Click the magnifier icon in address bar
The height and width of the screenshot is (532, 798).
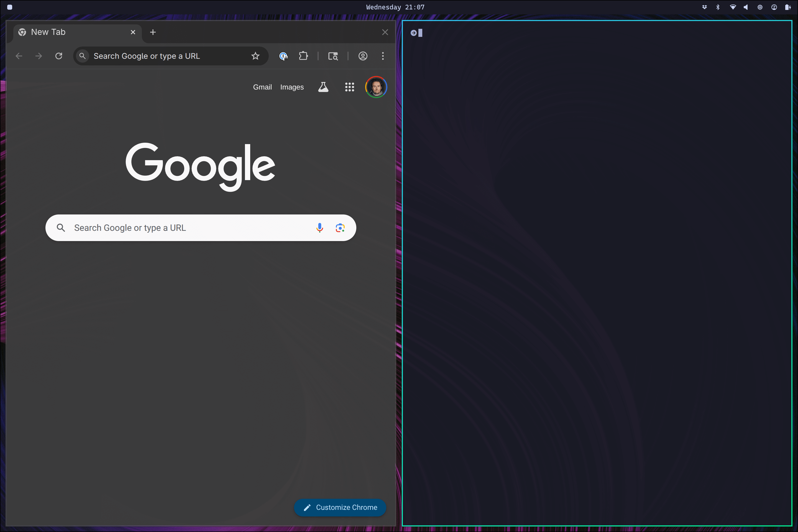(83, 56)
